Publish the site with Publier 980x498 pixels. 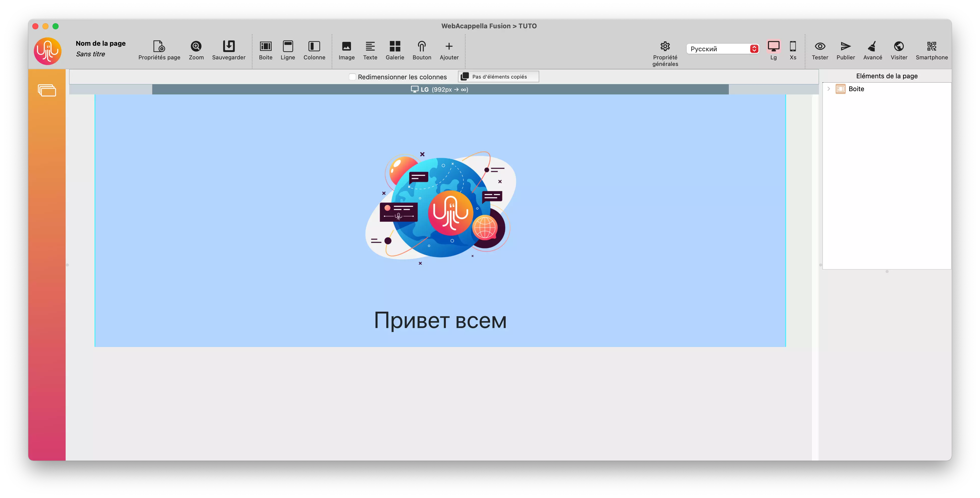tap(845, 51)
